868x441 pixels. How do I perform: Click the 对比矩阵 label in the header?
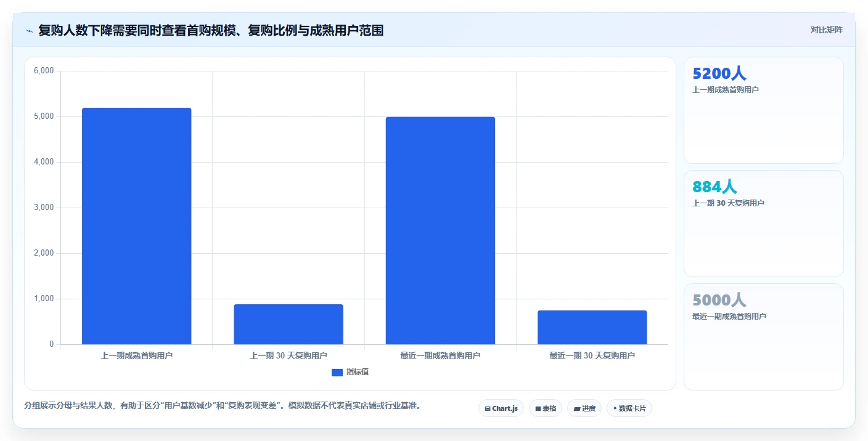pos(826,30)
